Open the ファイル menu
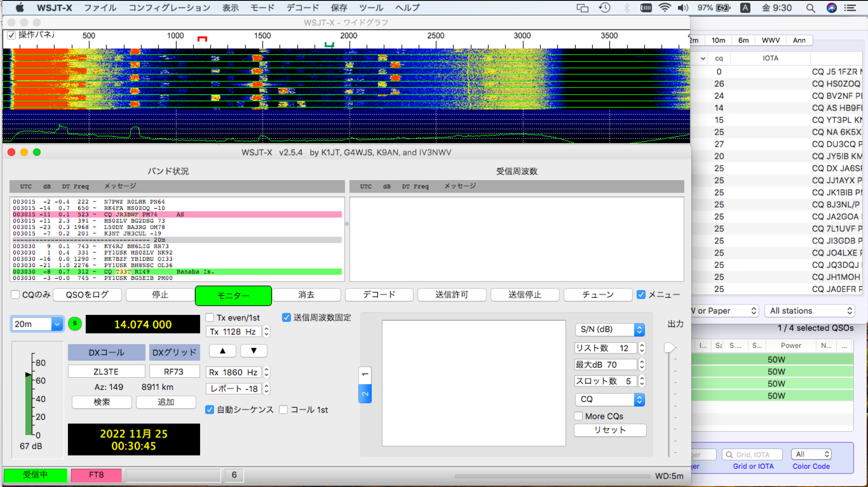868x487 pixels. pos(100,7)
